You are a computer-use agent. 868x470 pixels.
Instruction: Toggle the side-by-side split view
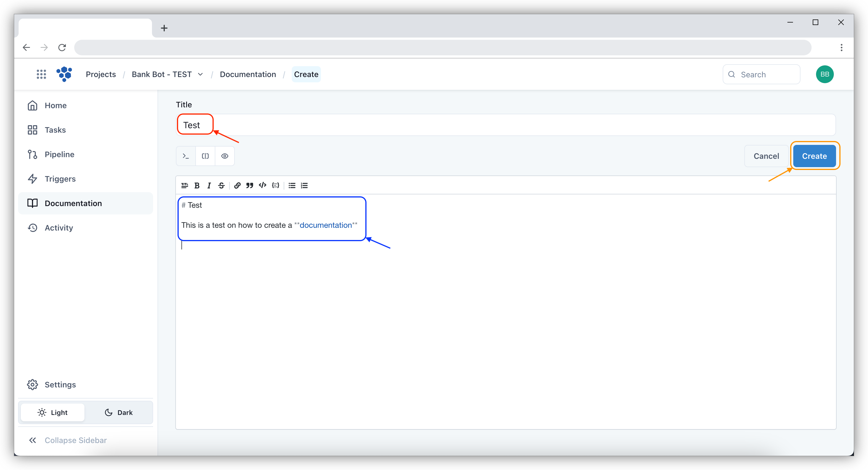pos(205,156)
